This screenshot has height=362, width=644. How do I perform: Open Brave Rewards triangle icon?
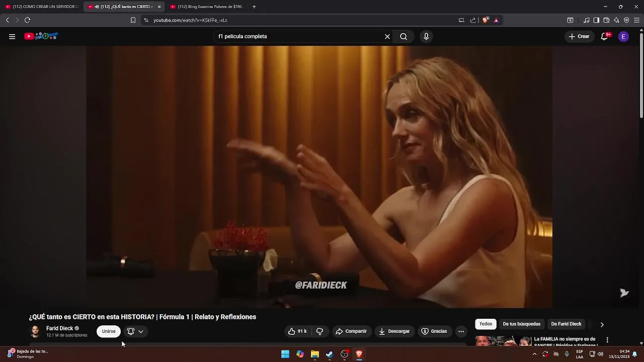tap(496, 20)
